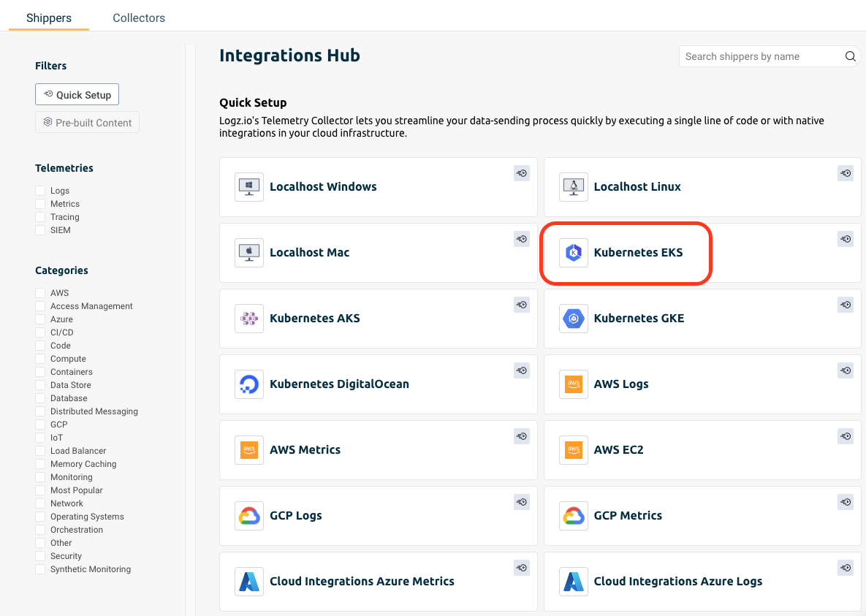Screen dimensions: 866x616
Task: Enable the AWS category checkbox
Action: tap(40, 293)
